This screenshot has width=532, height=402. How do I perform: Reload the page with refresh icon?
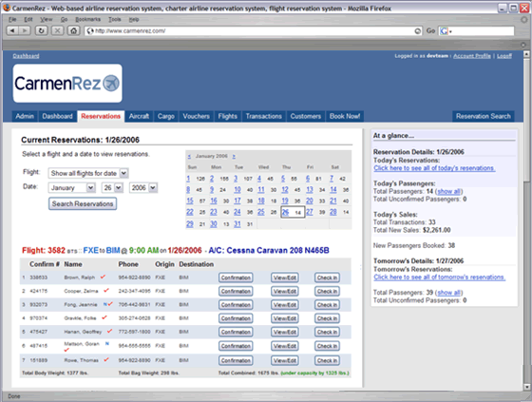41,31
